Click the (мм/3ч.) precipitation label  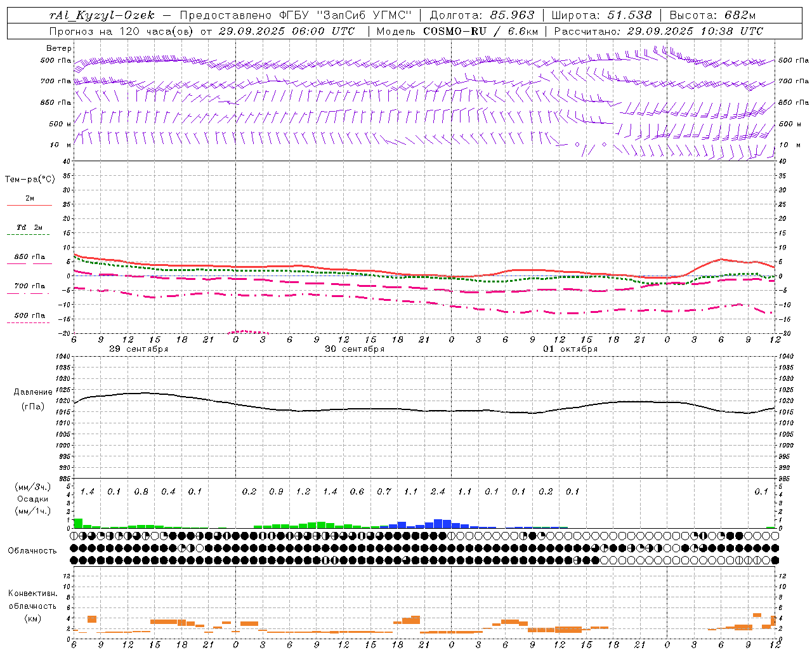33,487
